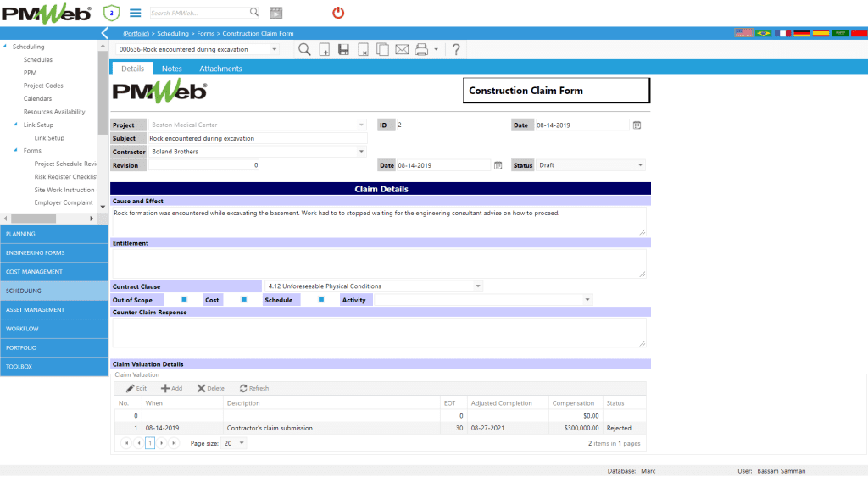Toggle the Schedule checkbox
This screenshot has width=868, height=488.
(321, 299)
